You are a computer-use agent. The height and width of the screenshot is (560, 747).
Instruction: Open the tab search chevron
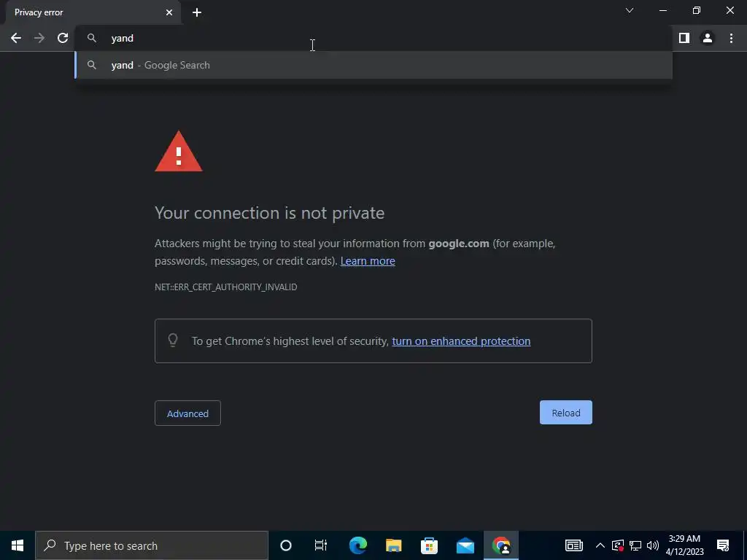630,10
